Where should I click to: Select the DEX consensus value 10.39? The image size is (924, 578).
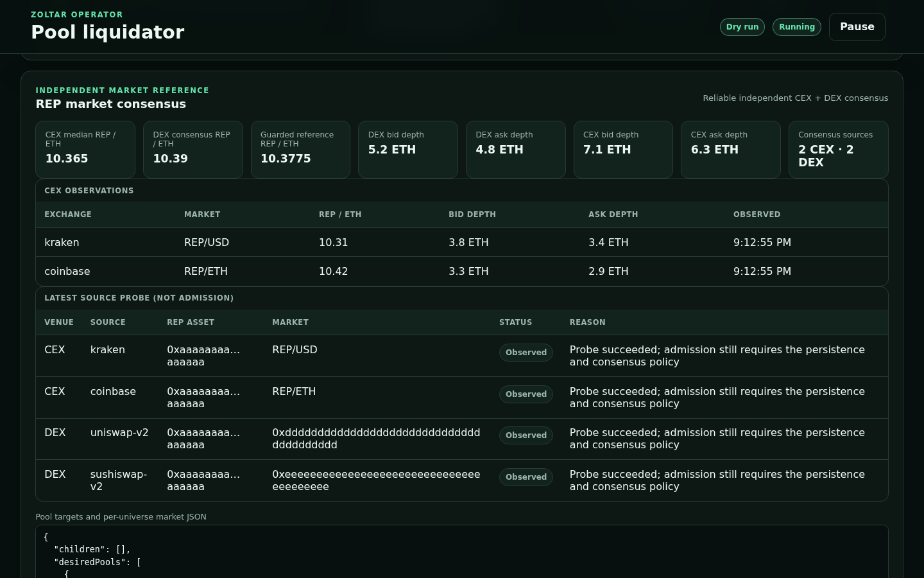point(170,159)
